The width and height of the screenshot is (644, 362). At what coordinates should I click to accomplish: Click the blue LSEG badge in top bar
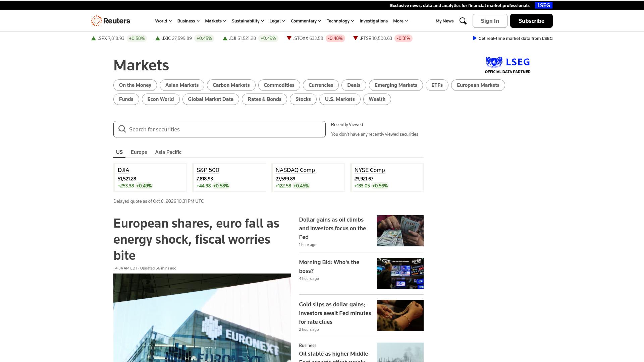[x=543, y=5]
